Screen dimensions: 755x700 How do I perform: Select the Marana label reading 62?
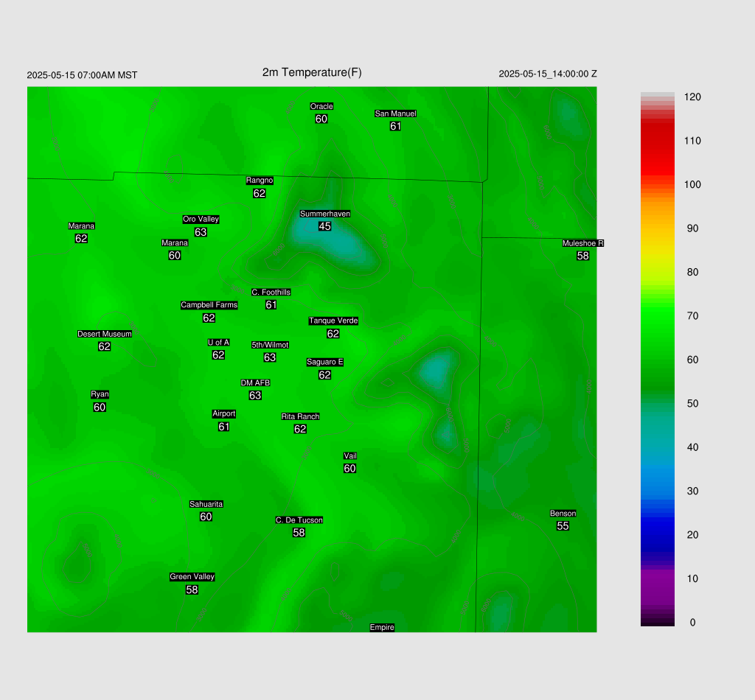pyautogui.click(x=81, y=226)
